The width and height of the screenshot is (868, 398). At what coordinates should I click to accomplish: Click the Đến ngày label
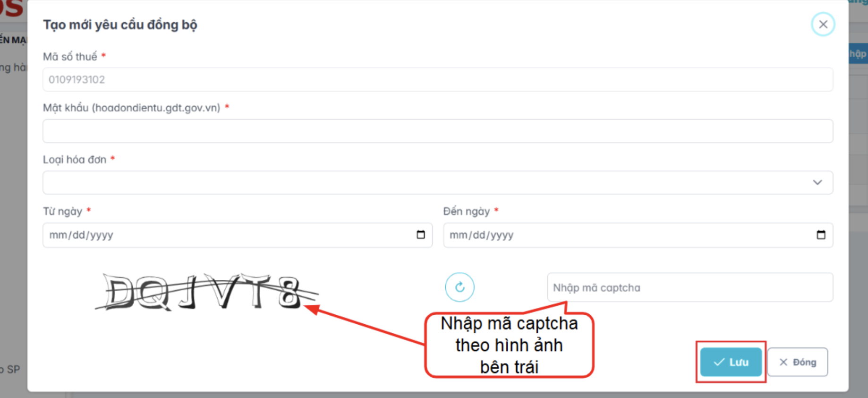[x=466, y=211]
